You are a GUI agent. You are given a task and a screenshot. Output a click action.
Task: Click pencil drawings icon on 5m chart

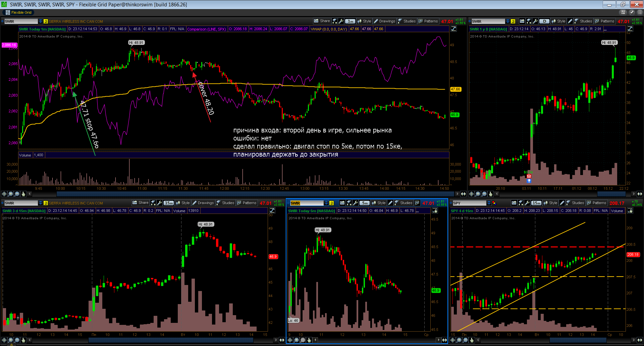point(390,203)
